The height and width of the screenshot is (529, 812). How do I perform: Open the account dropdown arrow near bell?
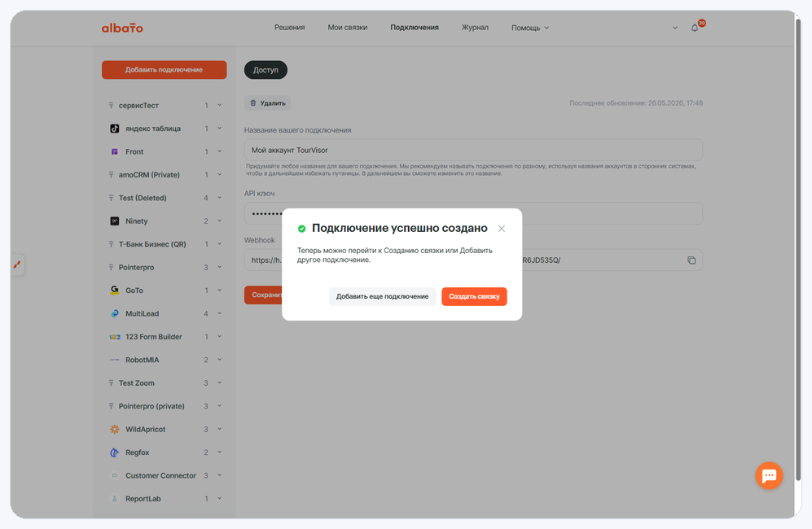pyautogui.click(x=675, y=28)
